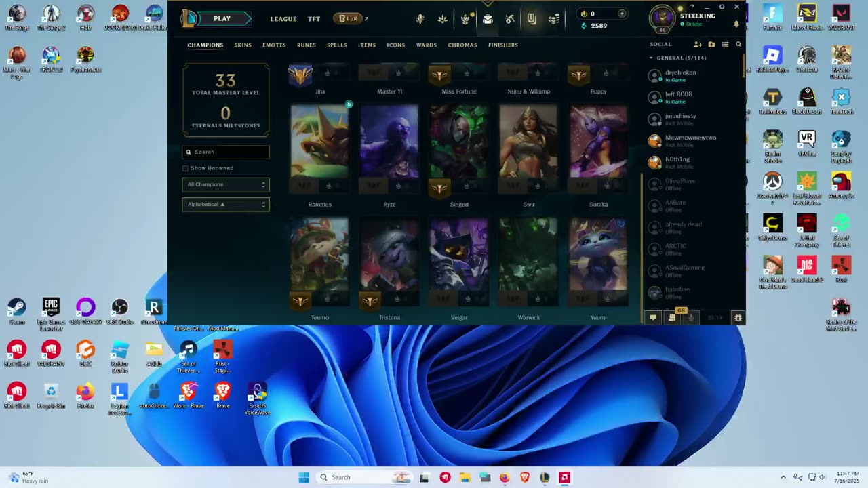Switch to the EMOTES tab

pos(274,45)
